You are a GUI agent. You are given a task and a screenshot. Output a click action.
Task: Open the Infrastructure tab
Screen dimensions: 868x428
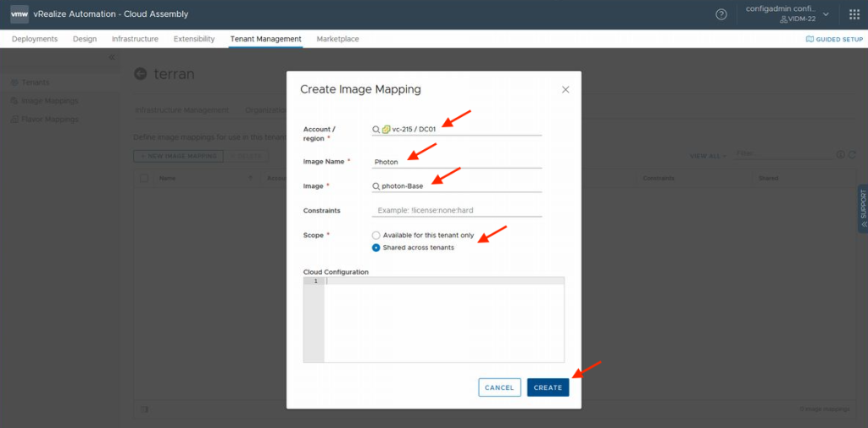(135, 39)
